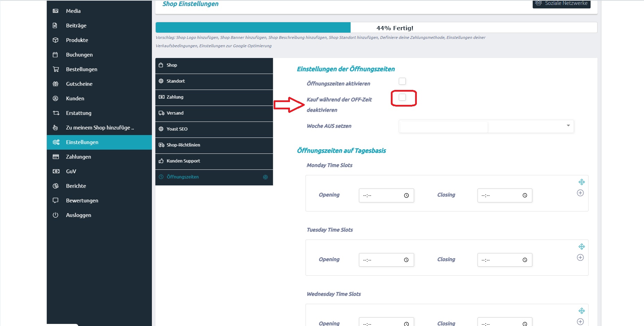Open the Kunden Support settings tab
The height and width of the screenshot is (326, 644).
(214, 161)
